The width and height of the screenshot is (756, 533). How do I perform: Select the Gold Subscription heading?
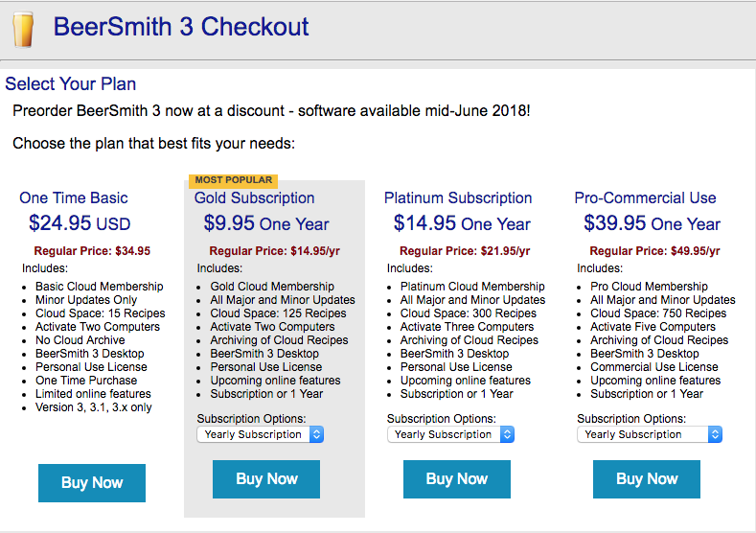pos(254,197)
